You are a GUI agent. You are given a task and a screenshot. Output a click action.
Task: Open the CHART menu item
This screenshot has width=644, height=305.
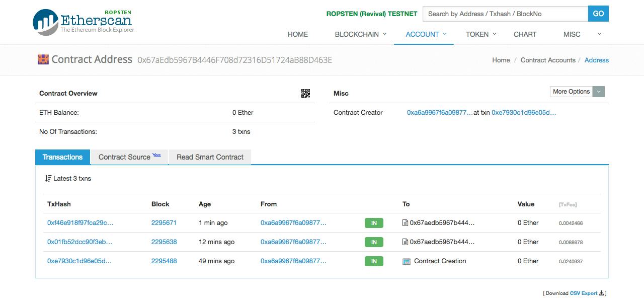[525, 34]
